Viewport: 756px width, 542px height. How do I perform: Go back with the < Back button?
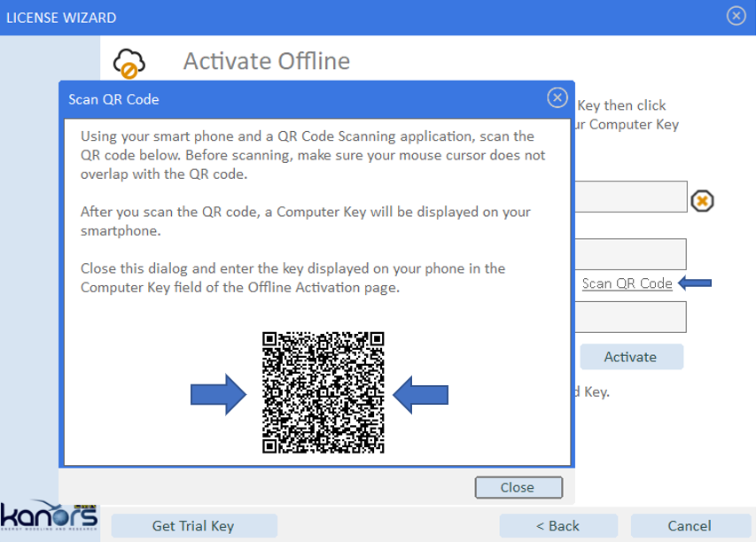(558, 526)
